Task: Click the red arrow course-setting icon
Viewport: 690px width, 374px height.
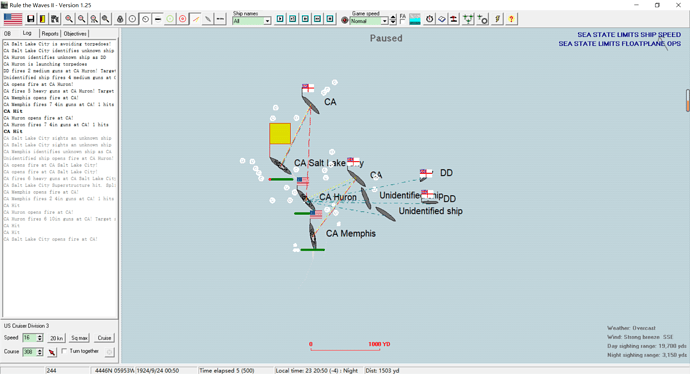Action: tap(52, 352)
